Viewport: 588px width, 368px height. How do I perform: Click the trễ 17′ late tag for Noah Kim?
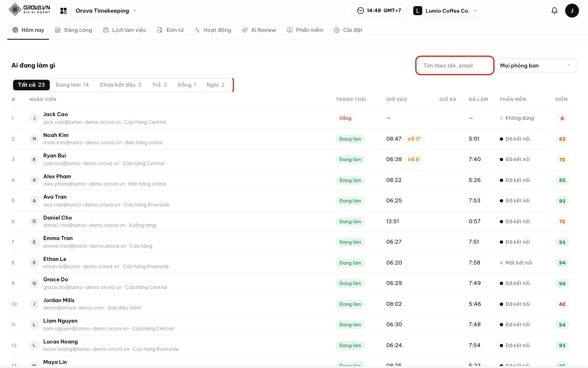coord(414,139)
